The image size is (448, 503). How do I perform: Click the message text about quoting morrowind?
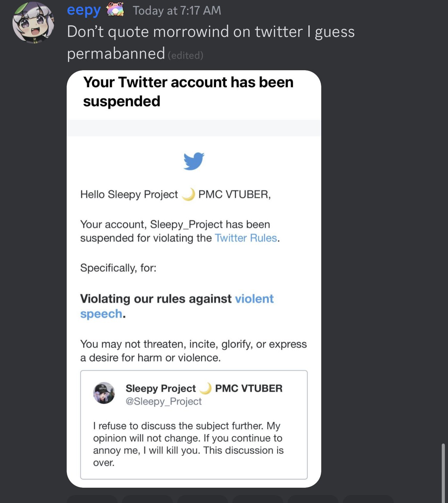(x=211, y=32)
